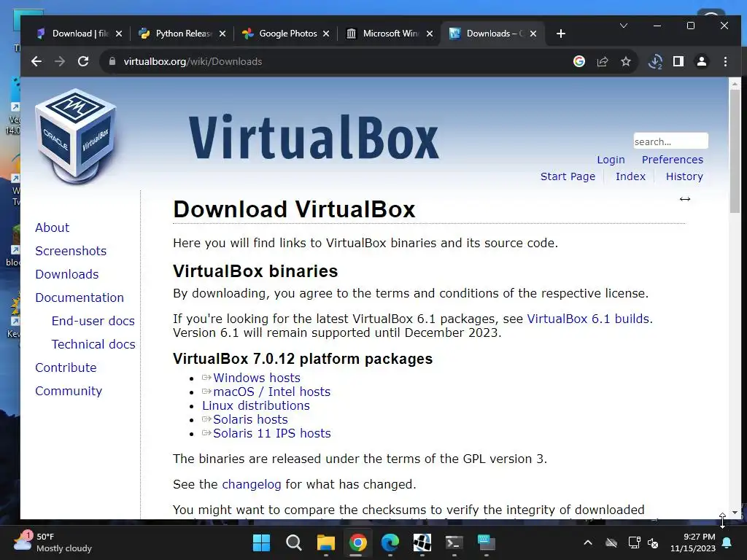
Task: Show hidden system tray icons
Action: coord(588,542)
